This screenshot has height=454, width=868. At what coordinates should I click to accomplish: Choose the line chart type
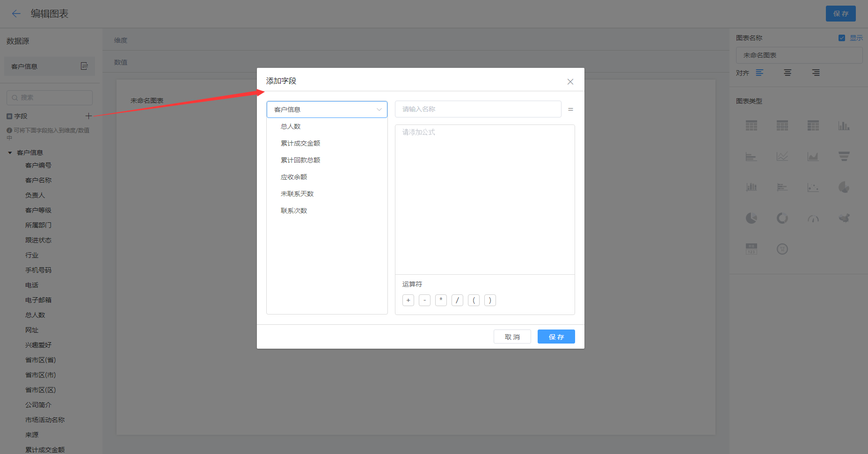782,156
